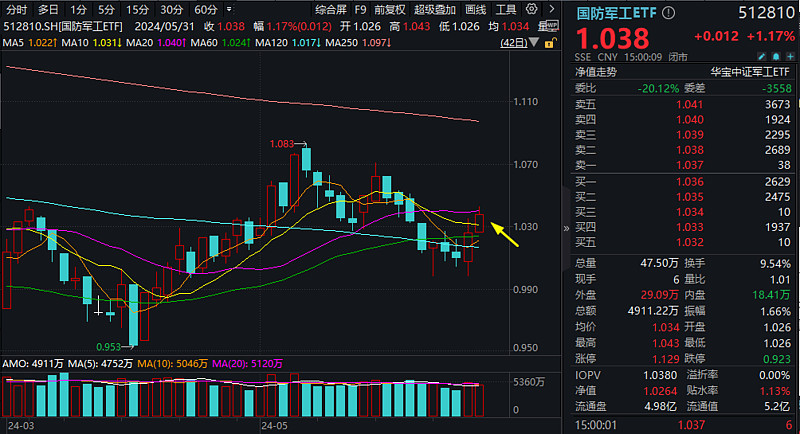Click the WP monitor icon
This screenshot has width=800, height=434.
point(552,25)
